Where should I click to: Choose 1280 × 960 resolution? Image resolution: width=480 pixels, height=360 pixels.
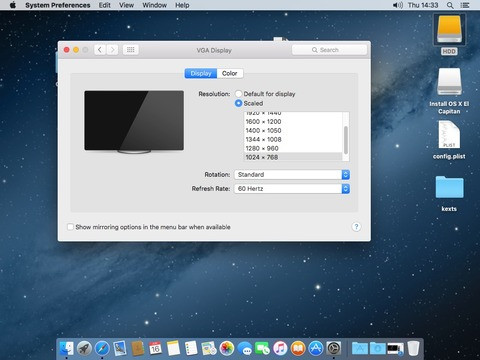(293, 148)
